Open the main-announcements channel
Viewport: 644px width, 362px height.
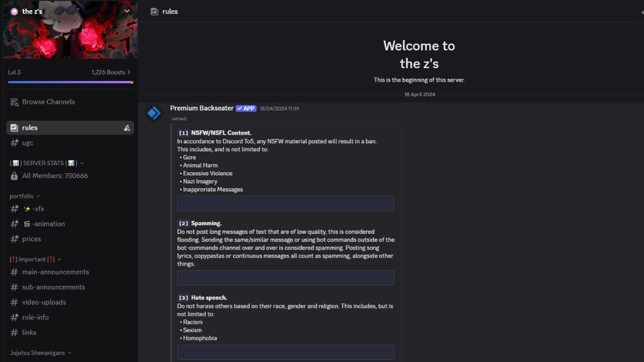[55, 272]
